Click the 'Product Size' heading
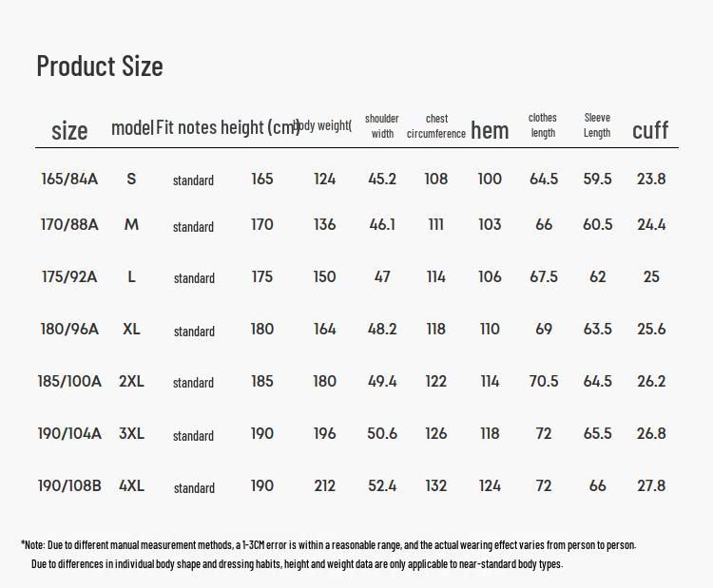This screenshot has height=588, width=713. pos(100,66)
